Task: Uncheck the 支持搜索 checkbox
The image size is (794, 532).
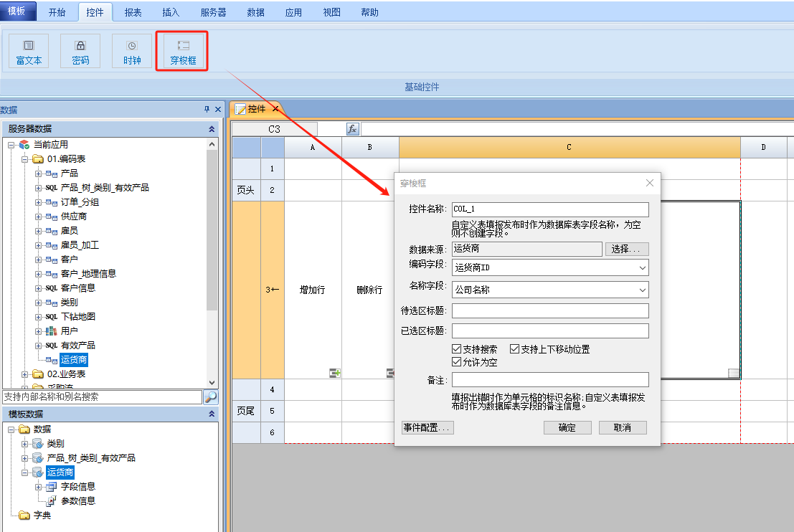Action: tap(457, 349)
